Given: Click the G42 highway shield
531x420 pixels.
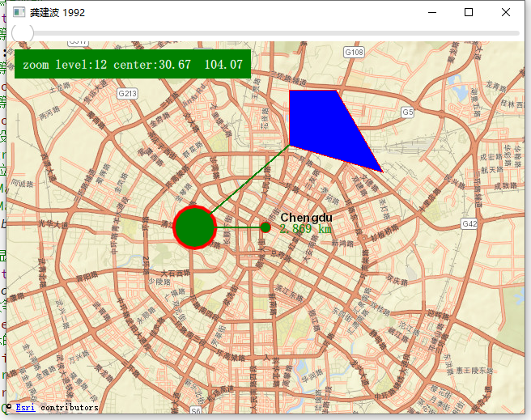Looking at the screenshot, I should click(x=469, y=223).
